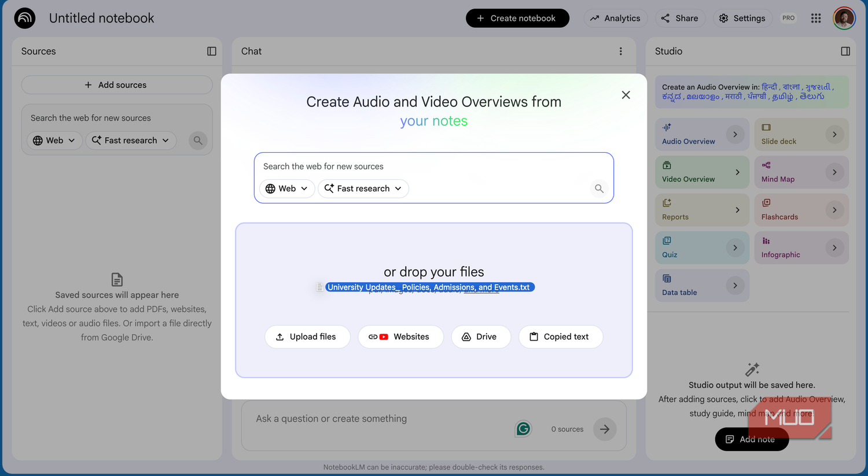Viewport: 868px width, 476px height.
Task: Choose Websites source option
Action: coord(400,337)
